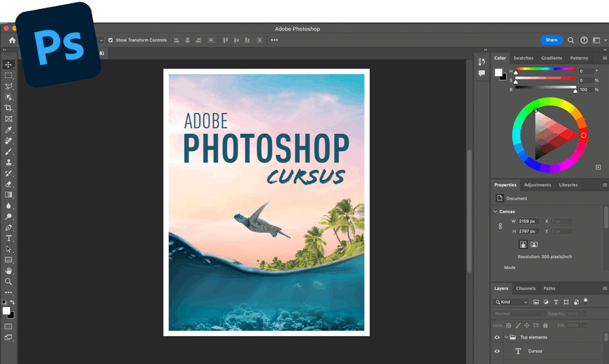Screen dimensions: 609x364
Task: Open more align options three-dots menu
Action: click(x=274, y=40)
